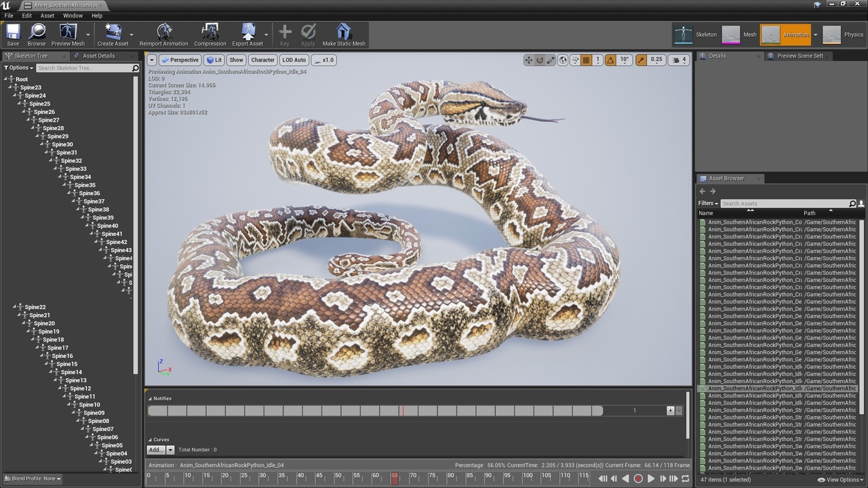
Task: Open the Blend Profile dropdown
Action: point(33,479)
